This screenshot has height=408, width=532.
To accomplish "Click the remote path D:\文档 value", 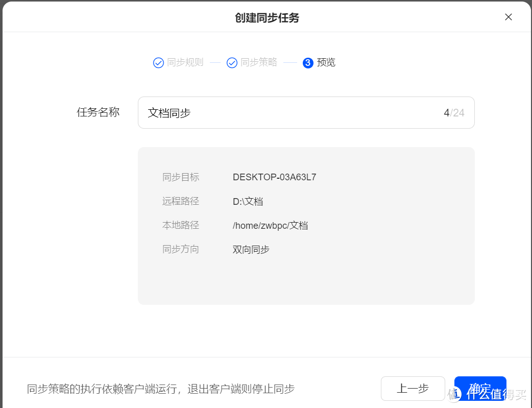I will click(247, 201).
